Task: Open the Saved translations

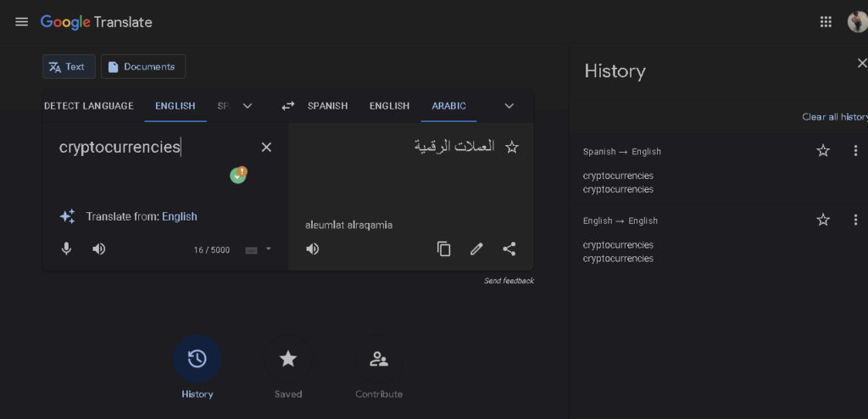Action: [x=288, y=359]
